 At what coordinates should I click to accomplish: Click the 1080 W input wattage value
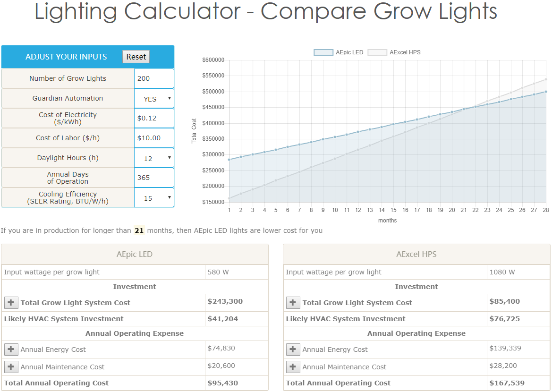point(502,272)
